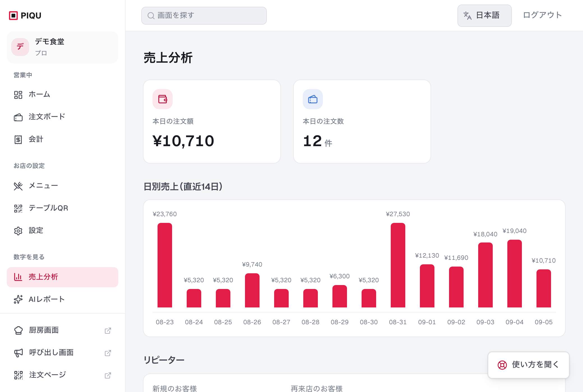Click the ホーム grid icon

tap(18, 95)
